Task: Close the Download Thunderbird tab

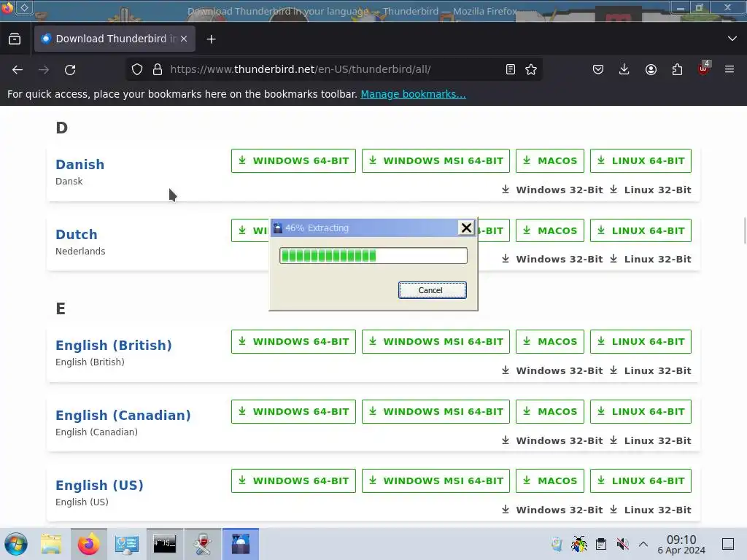Action: pos(184,39)
